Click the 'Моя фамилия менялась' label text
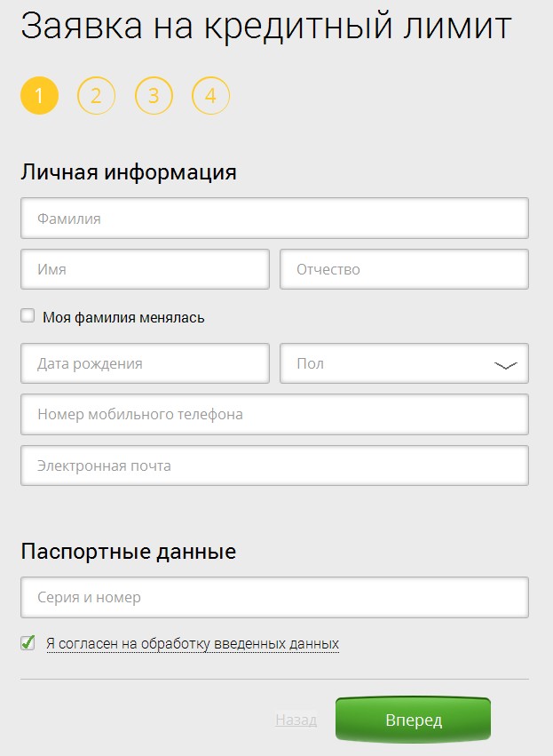553x756 pixels. pos(123,317)
